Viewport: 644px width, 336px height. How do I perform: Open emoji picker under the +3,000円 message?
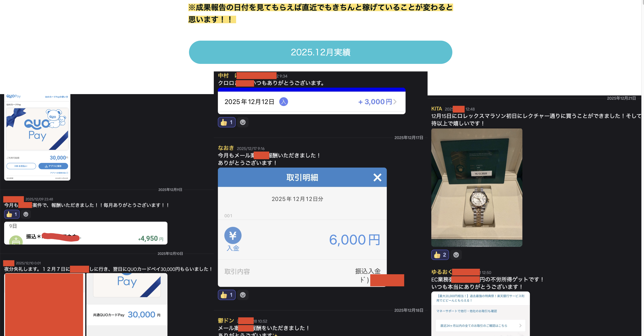pos(243,122)
